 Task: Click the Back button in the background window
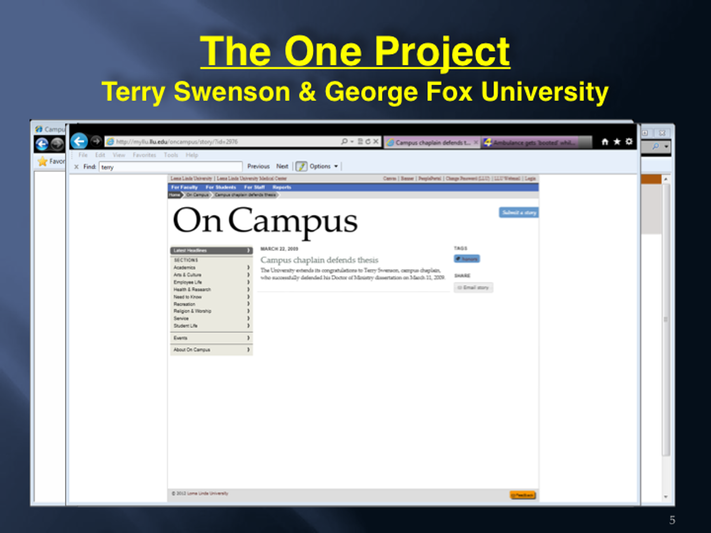tap(42, 144)
